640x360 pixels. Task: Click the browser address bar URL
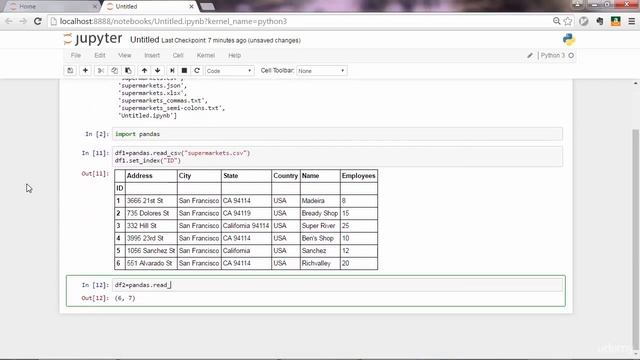click(173, 21)
